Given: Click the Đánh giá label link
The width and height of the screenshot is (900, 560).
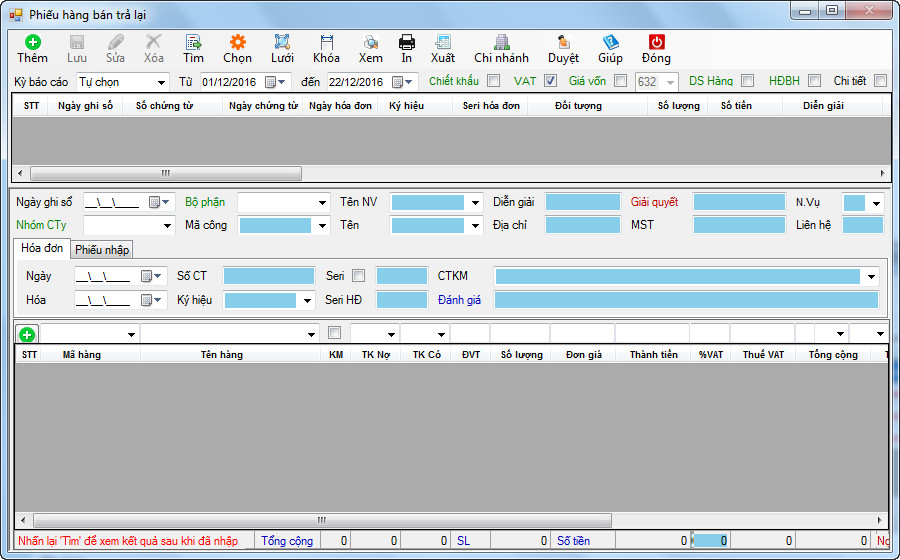Looking at the screenshot, I should [459, 300].
